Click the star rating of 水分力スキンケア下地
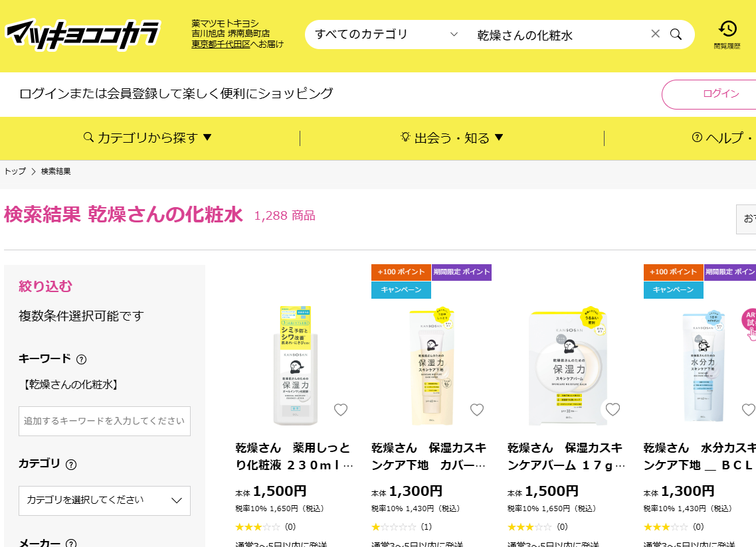The height and width of the screenshot is (547, 756). point(666,527)
